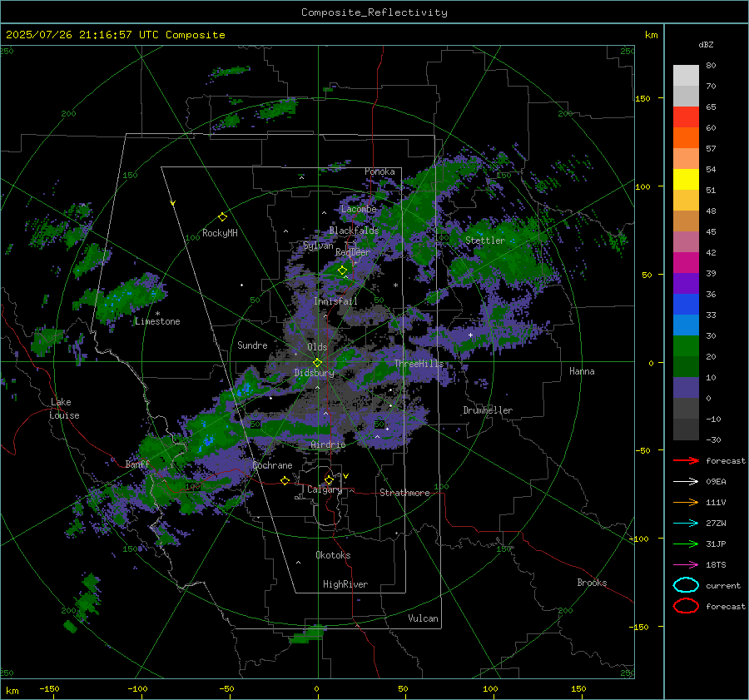Click the ThreeHills label
The height and width of the screenshot is (700, 749).
[x=419, y=364]
